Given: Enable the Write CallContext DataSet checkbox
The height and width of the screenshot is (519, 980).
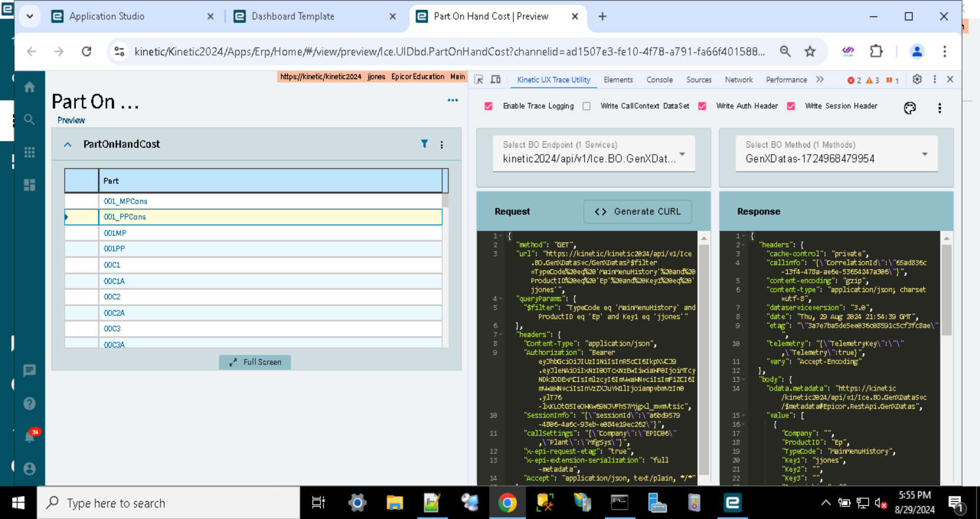Looking at the screenshot, I should [x=586, y=106].
